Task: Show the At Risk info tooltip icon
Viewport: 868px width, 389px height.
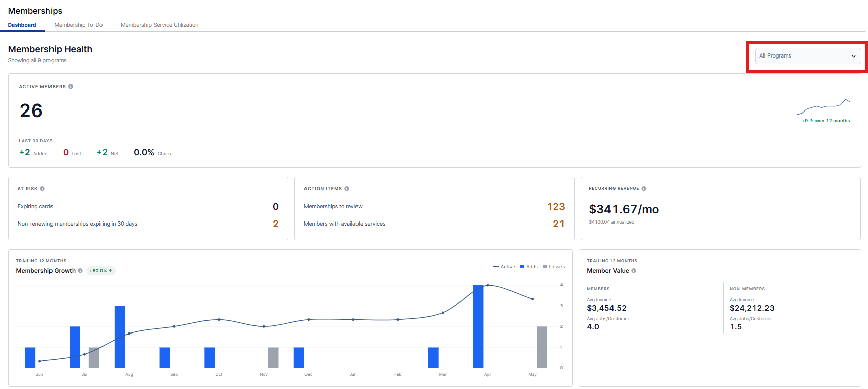Action: [42, 189]
